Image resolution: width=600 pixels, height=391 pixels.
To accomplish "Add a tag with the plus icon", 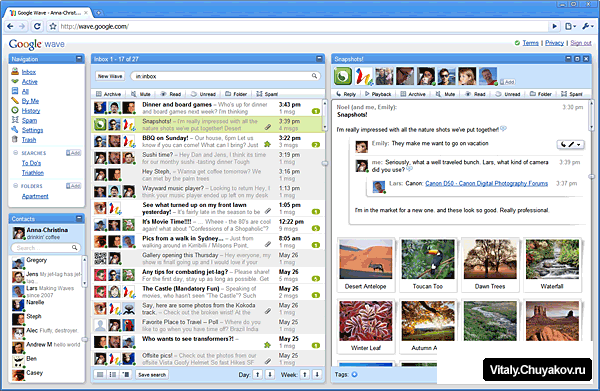I will point(354,374).
